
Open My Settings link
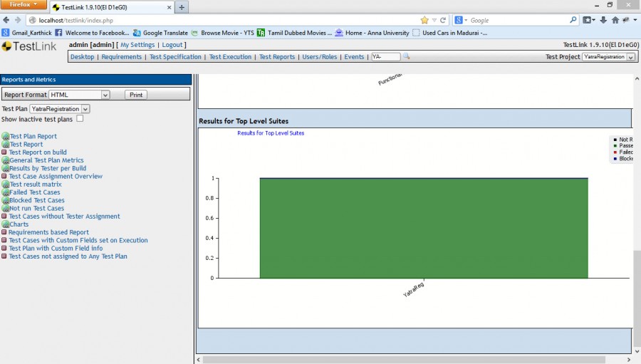[137, 45]
